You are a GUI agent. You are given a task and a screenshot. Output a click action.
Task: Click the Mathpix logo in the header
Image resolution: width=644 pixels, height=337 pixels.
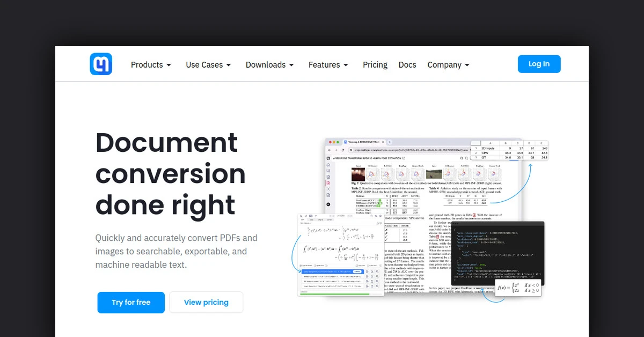101,64
